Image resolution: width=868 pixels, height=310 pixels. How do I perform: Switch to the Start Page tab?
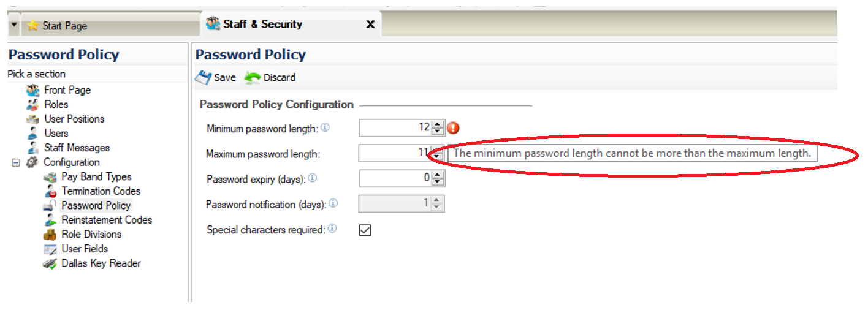(64, 26)
